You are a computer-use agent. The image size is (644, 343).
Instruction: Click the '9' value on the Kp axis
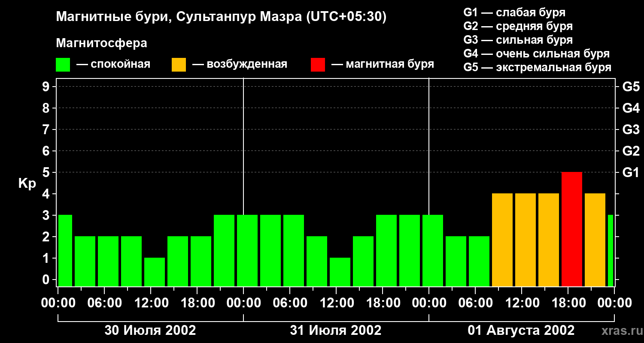click(47, 87)
